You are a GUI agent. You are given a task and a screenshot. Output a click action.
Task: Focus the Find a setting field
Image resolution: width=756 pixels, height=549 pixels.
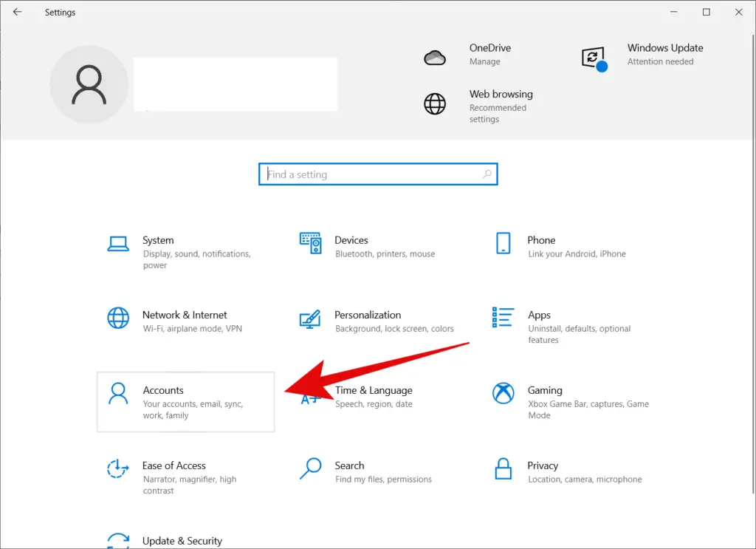pos(378,174)
